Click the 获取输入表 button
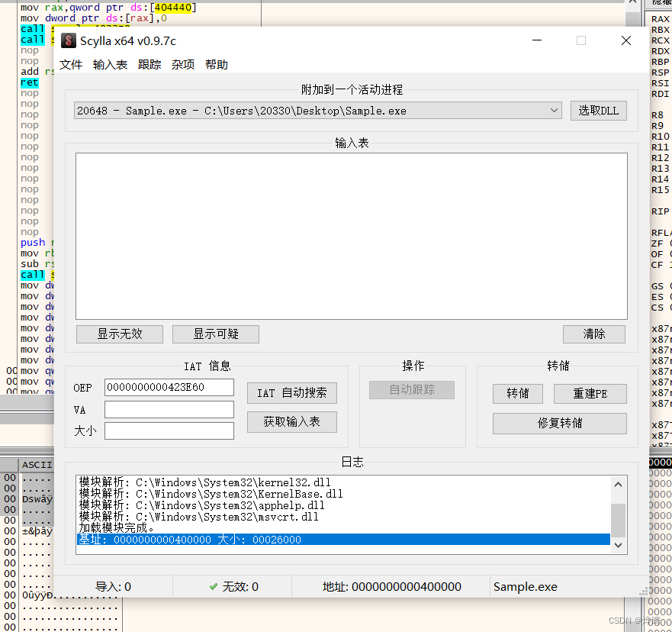This screenshot has width=672, height=632. tap(292, 422)
